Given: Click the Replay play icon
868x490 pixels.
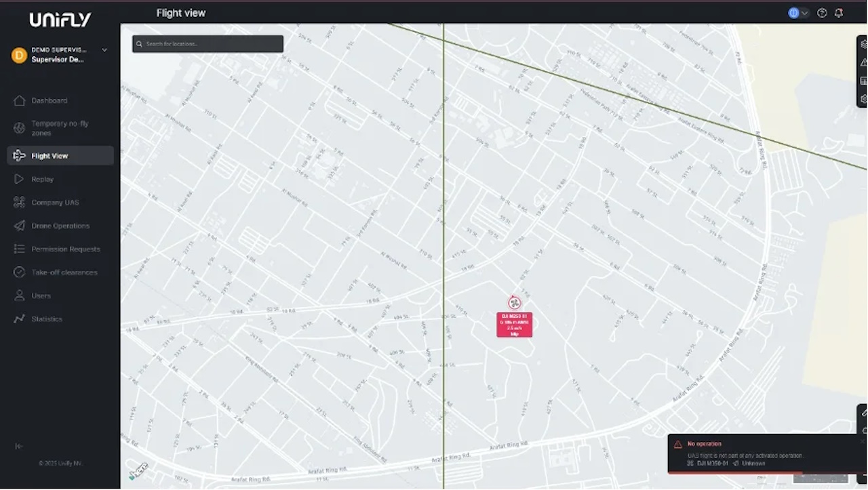Looking at the screenshot, I should click(19, 179).
